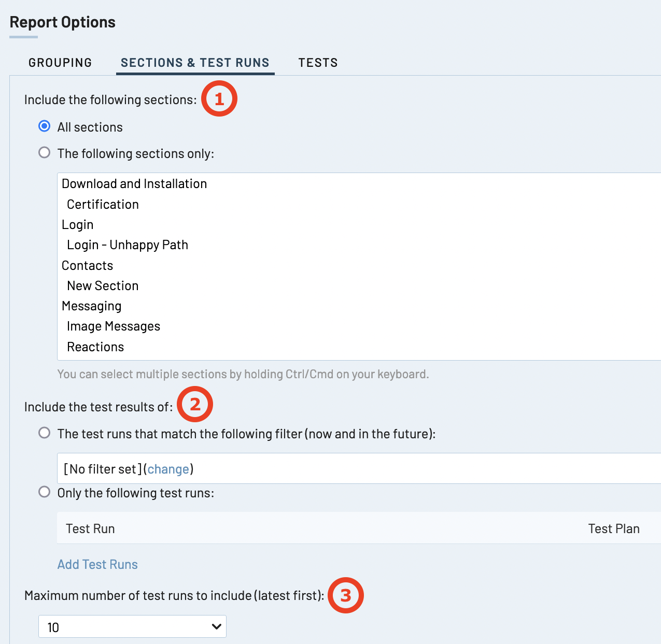The height and width of the screenshot is (644, 661).
Task: Select test runs matching filter radio option
Action: (x=45, y=433)
